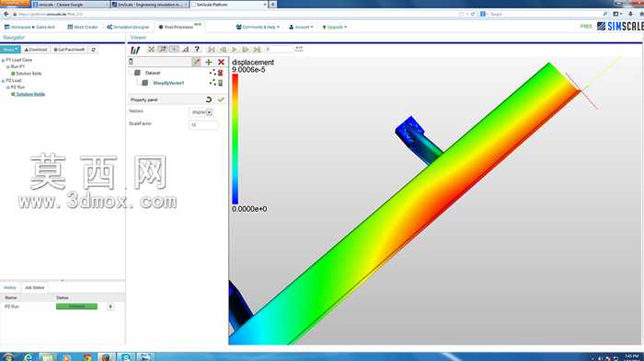
Task: Open Firefox from the taskbar
Action: coord(107,357)
